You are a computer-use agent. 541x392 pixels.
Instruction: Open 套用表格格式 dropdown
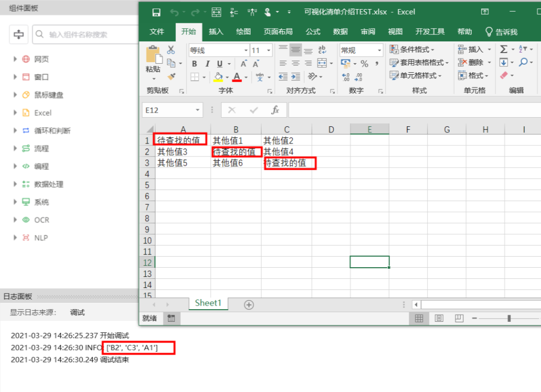click(x=419, y=63)
